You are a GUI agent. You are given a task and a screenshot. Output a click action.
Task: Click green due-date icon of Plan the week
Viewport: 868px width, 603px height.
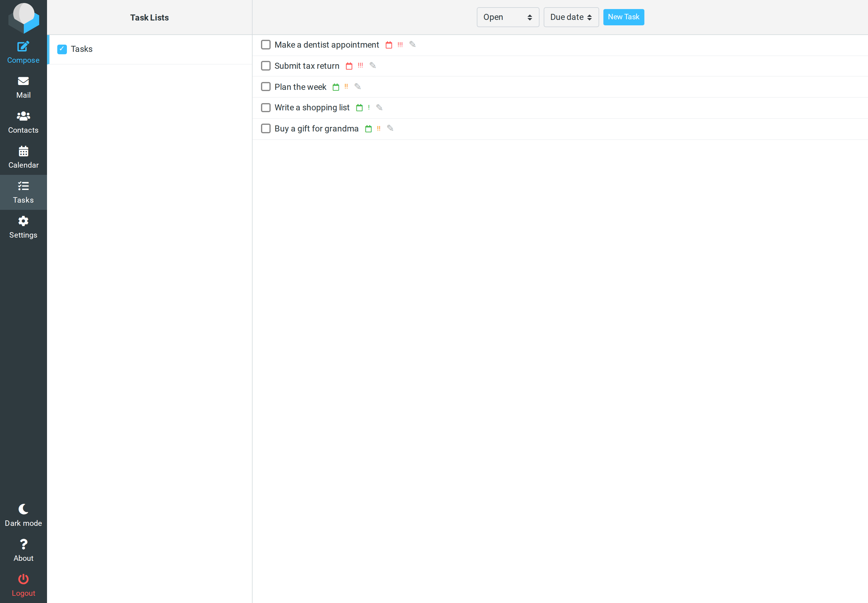tap(336, 87)
